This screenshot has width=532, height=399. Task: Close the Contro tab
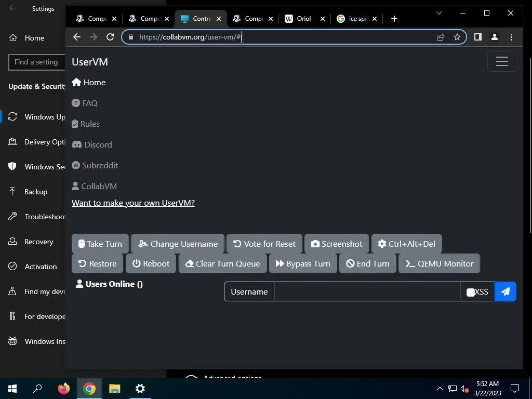pos(219,19)
